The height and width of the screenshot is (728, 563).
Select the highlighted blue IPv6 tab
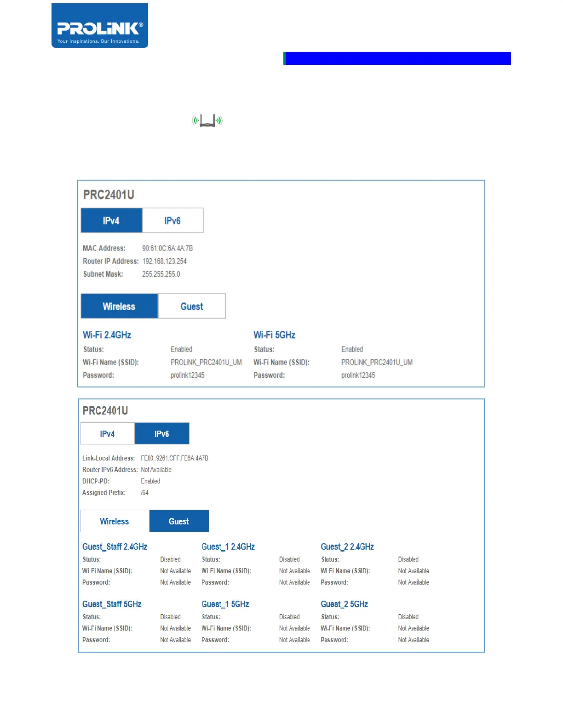pyautogui.click(x=162, y=434)
